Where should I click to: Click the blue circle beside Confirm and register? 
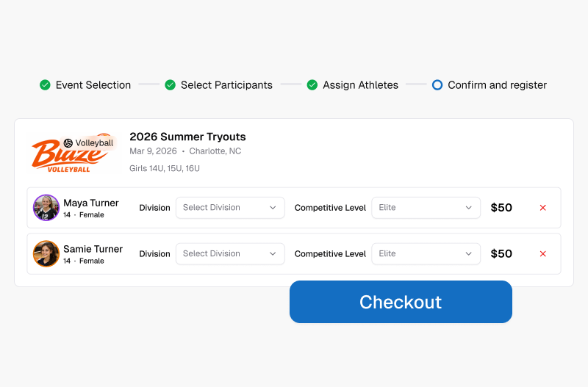pos(437,85)
